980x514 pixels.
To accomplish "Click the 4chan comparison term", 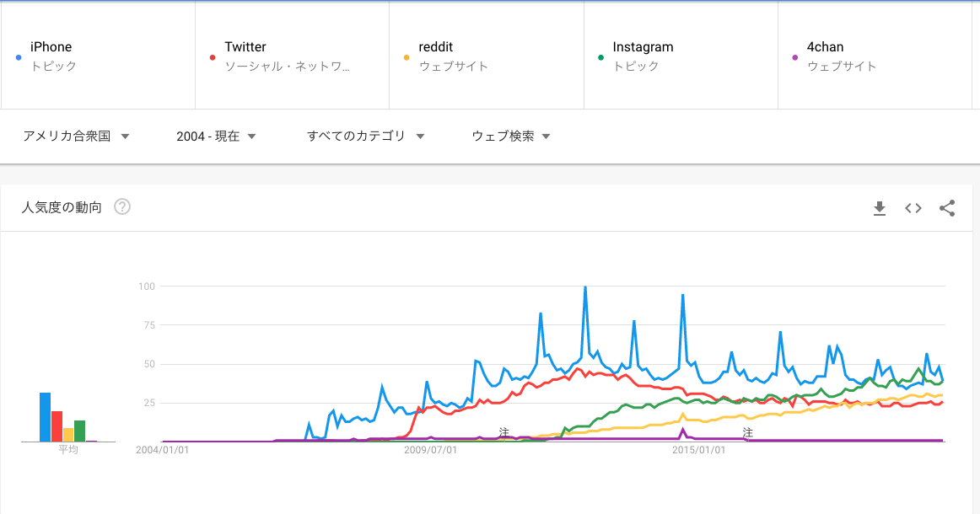I will click(874, 56).
